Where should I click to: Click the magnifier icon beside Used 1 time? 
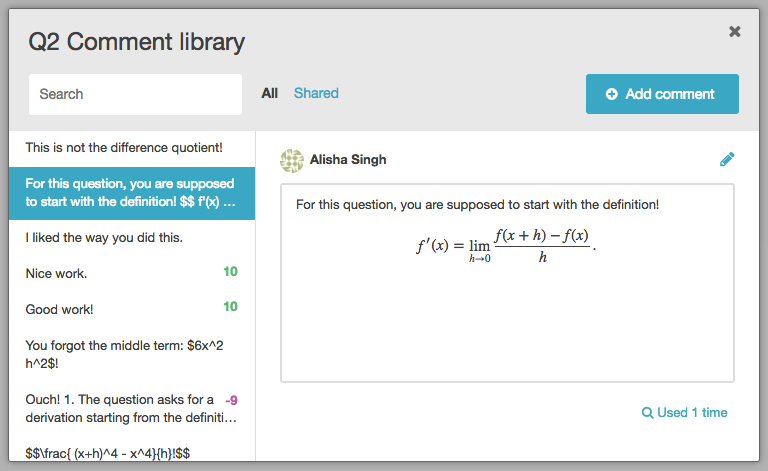coord(647,413)
